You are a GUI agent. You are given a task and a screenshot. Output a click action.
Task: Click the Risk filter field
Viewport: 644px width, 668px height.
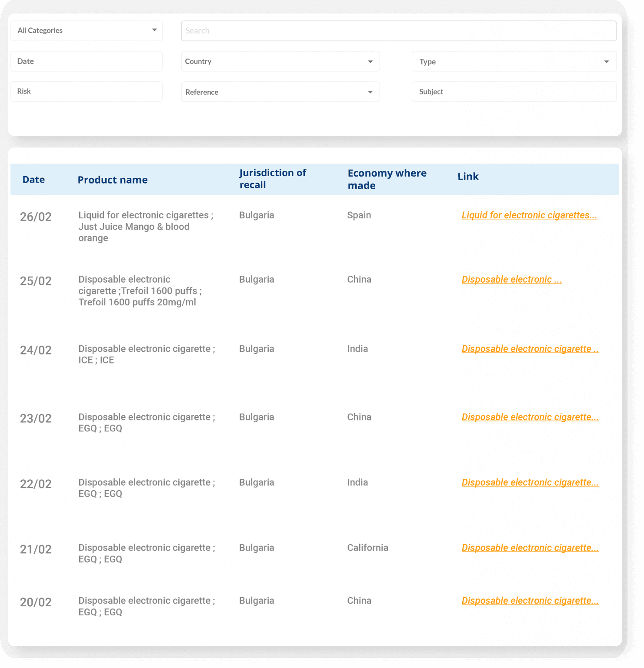pos(86,92)
